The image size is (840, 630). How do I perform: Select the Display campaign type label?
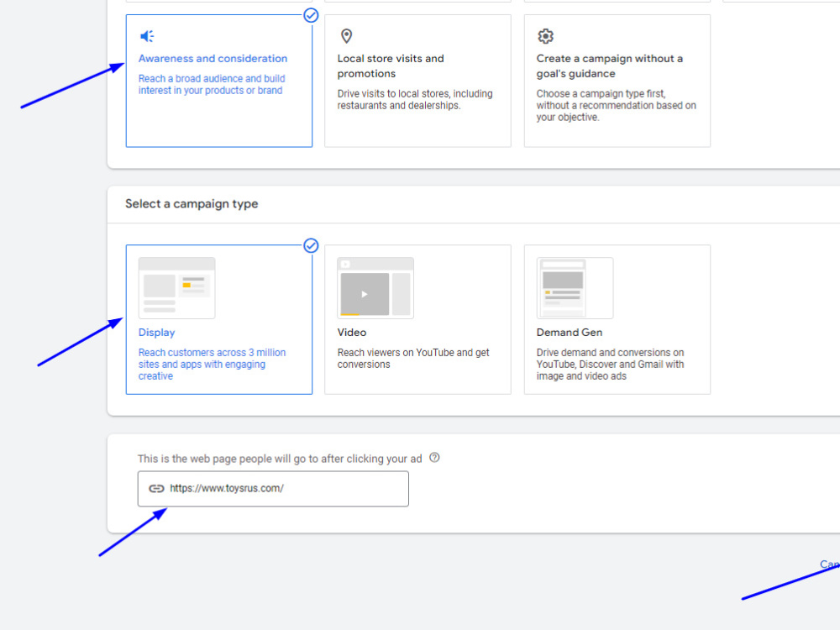(156, 332)
